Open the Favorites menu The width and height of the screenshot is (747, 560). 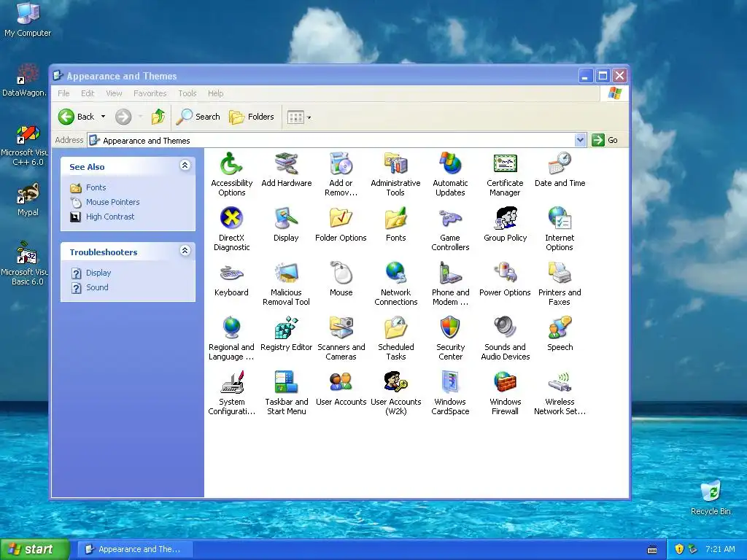[150, 93]
